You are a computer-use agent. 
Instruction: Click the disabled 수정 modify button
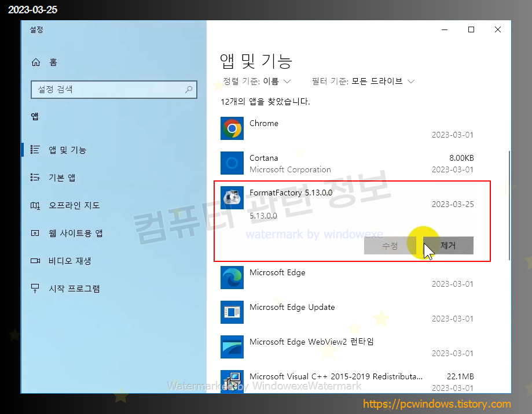[390, 245]
